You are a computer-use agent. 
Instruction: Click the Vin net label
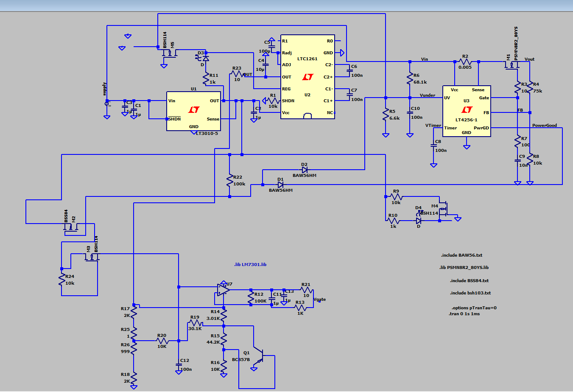pos(425,59)
